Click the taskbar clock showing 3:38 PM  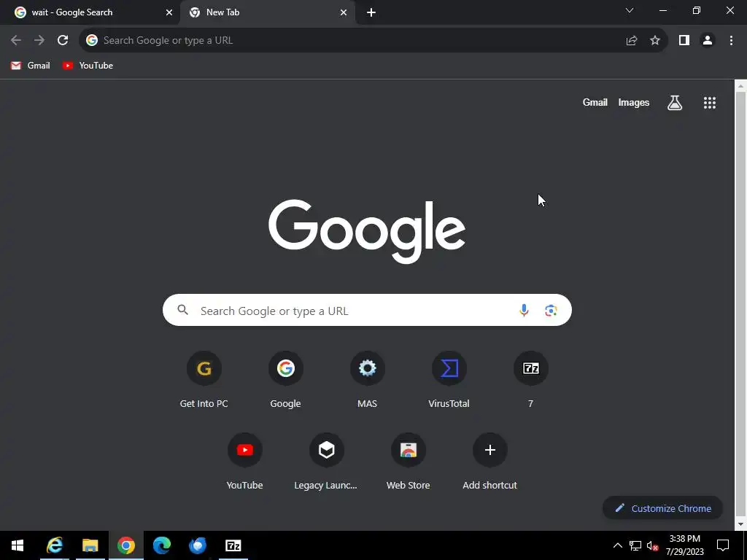click(x=684, y=545)
